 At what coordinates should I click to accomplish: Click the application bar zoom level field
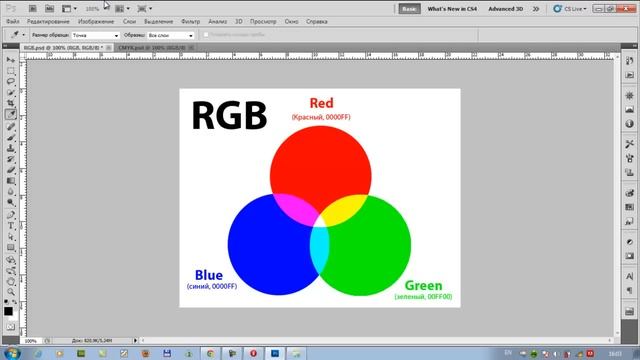92,9
